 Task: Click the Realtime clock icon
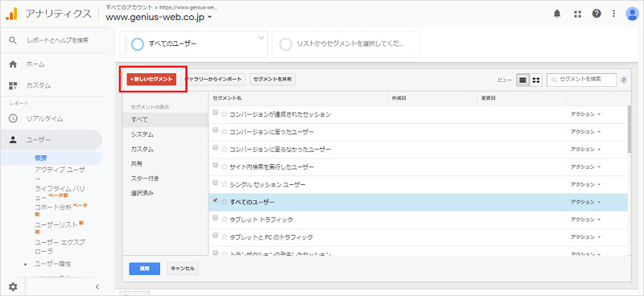coord(13,119)
